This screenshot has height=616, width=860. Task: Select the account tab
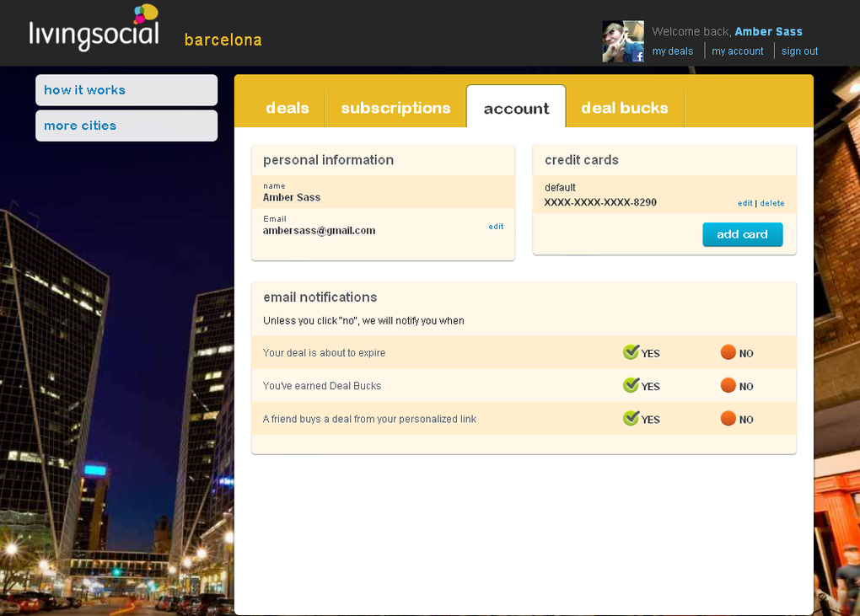pyautogui.click(x=516, y=108)
